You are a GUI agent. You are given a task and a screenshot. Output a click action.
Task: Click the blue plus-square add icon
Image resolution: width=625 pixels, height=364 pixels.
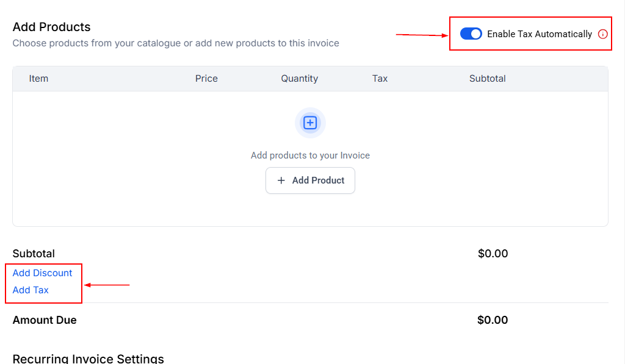pyautogui.click(x=310, y=123)
